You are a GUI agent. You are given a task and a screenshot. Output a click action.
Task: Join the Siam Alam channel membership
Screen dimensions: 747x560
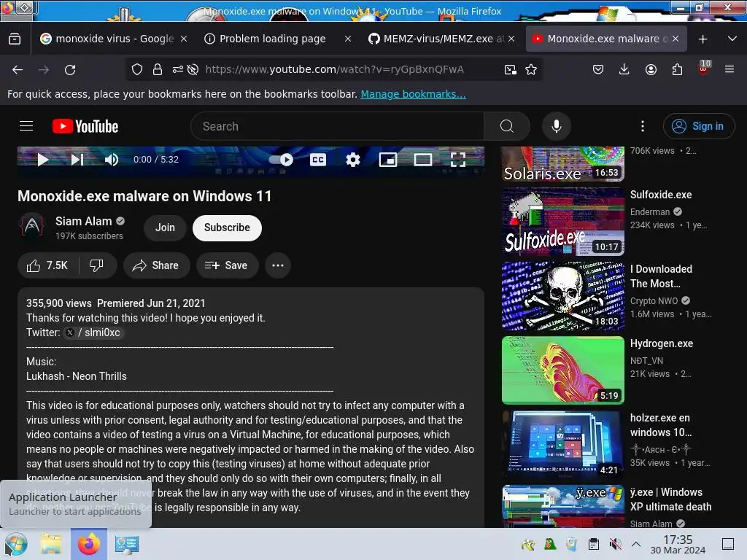[x=165, y=227]
